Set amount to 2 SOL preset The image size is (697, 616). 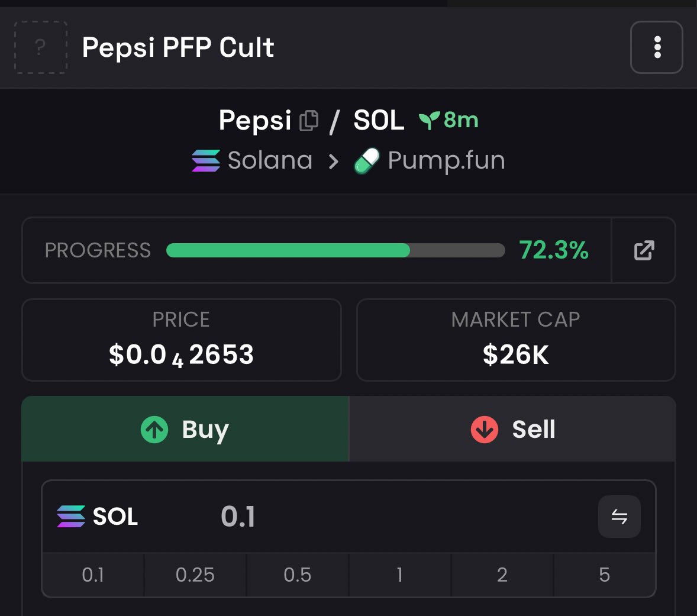coord(502,575)
